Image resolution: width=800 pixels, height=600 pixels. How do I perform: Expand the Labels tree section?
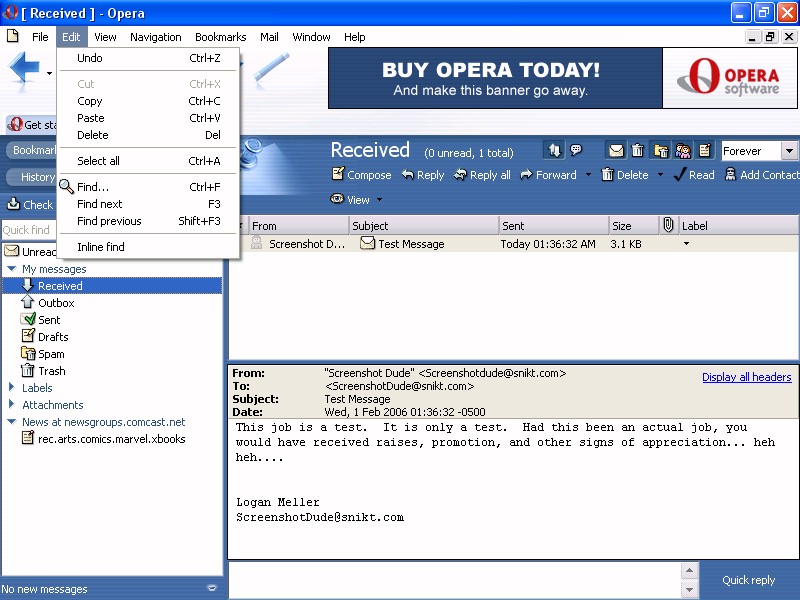click(x=11, y=387)
